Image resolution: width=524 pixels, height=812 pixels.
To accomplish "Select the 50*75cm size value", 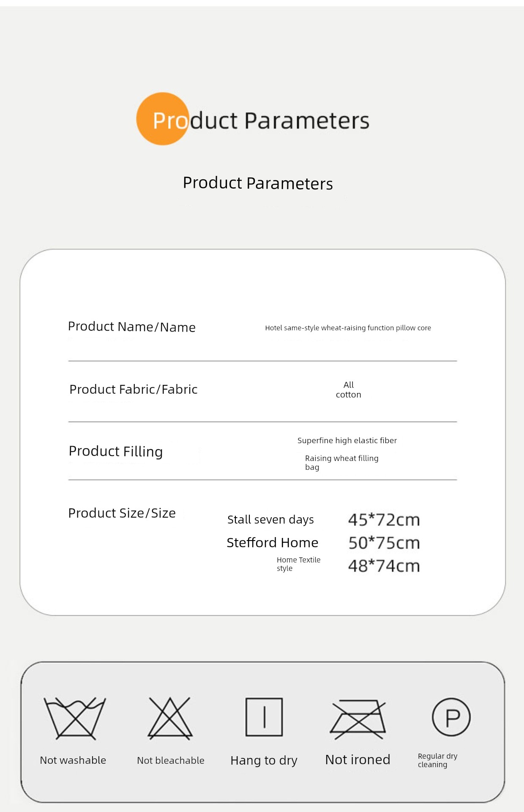I will tap(384, 543).
